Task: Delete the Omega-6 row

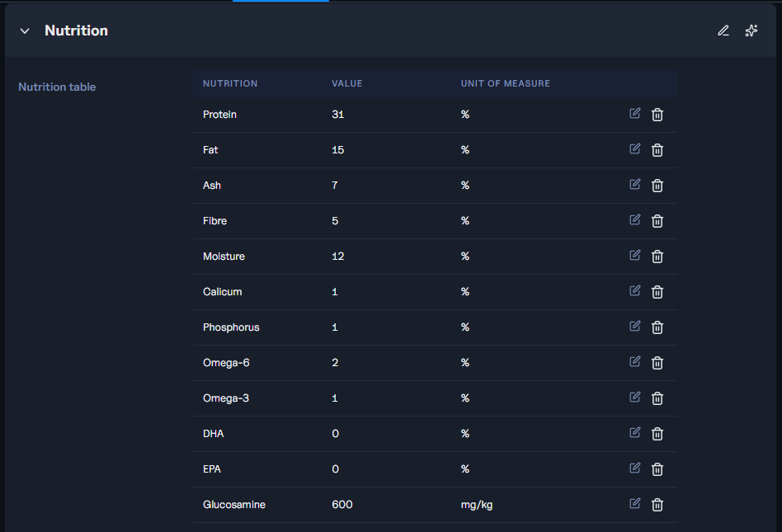Action: coord(657,362)
